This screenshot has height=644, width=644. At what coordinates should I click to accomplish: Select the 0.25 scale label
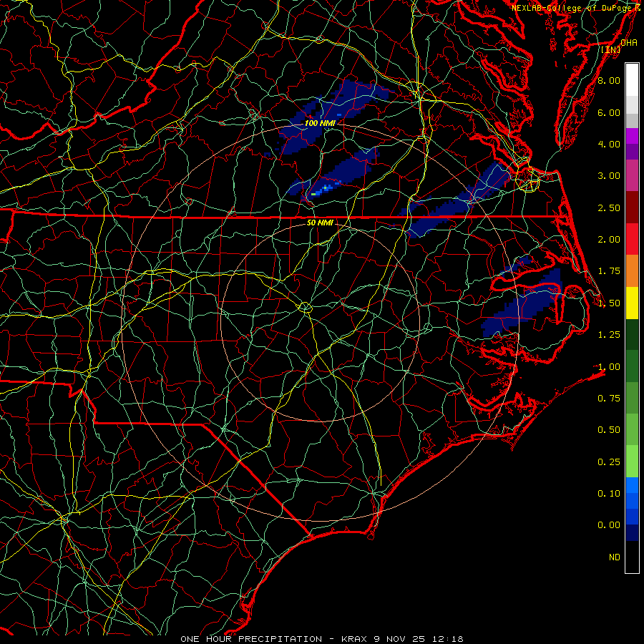[609, 462]
